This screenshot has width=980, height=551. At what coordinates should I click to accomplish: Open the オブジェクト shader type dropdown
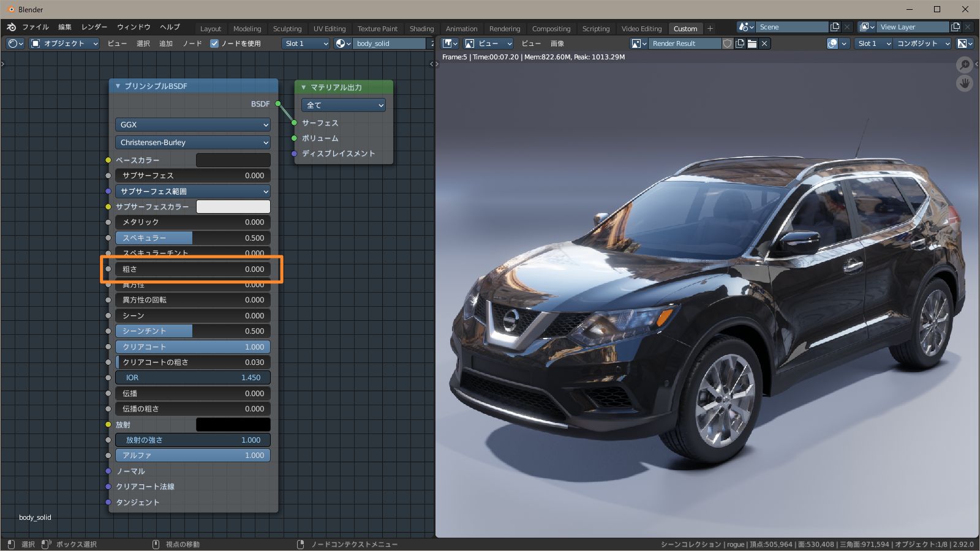point(64,43)
